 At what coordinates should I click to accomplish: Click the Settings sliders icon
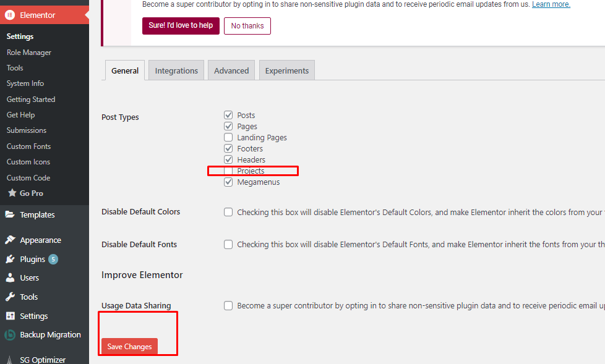tap(11, 316)
